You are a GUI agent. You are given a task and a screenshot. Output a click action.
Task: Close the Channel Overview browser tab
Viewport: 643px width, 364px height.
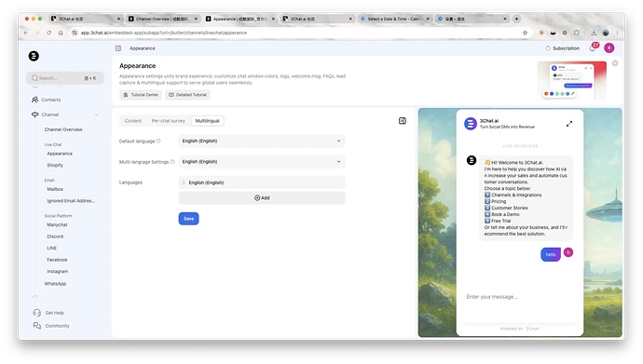click(x=196, y=19)
